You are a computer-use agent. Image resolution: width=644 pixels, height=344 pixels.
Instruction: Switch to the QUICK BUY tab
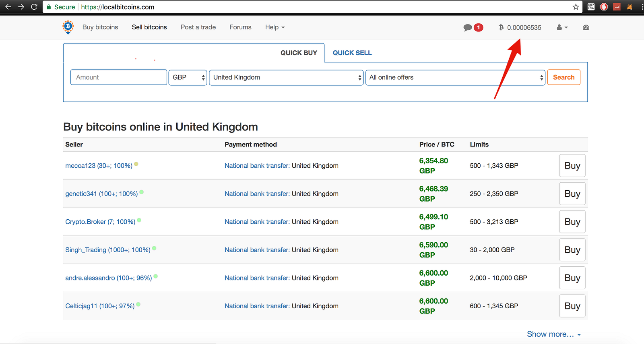click(x=299, y=53)
